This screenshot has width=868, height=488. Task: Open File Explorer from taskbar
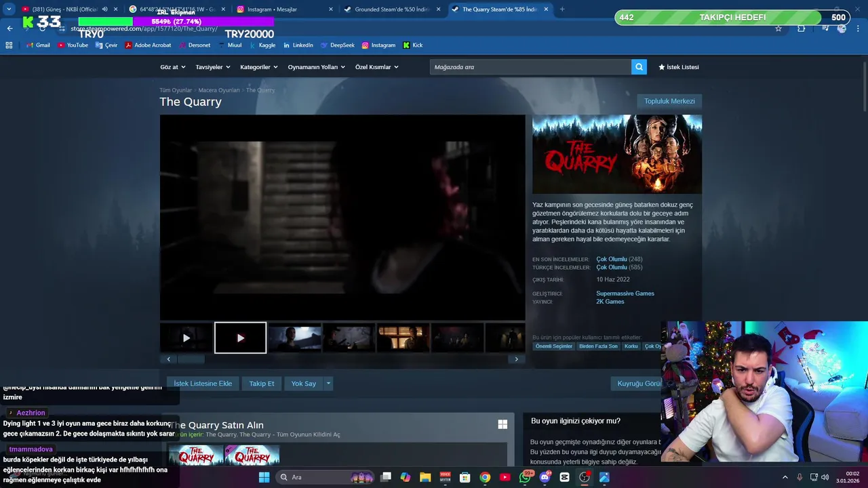(x=425, y=477)
